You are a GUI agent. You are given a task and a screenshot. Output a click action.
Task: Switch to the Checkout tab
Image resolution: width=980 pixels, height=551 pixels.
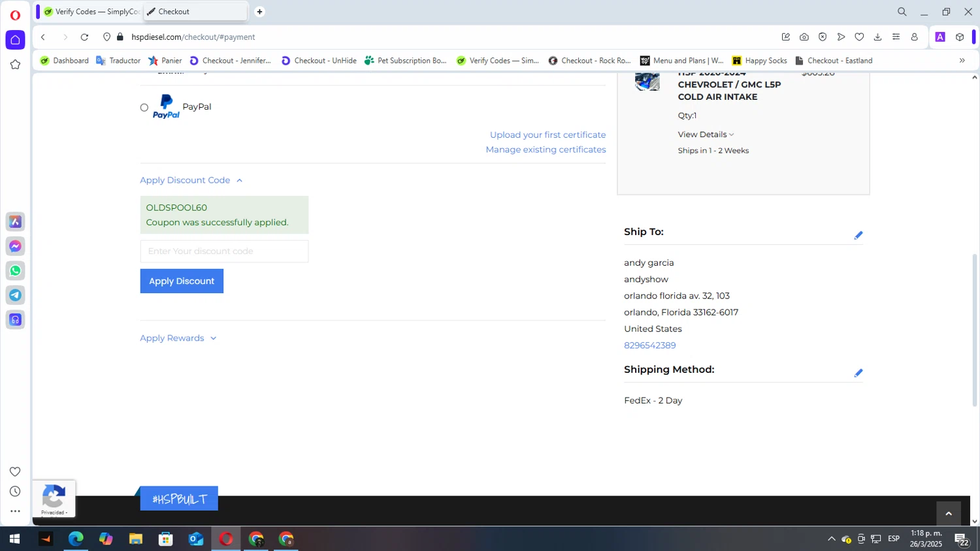coord(195,12)
